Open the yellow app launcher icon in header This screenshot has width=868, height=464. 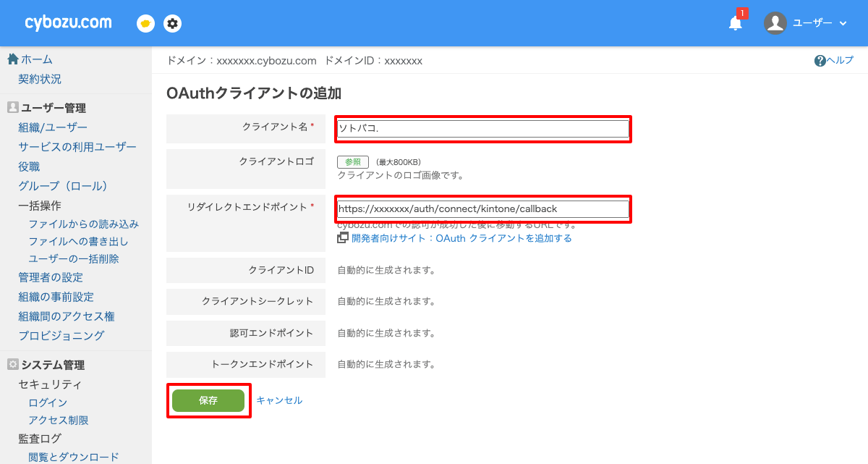point(145,23)
